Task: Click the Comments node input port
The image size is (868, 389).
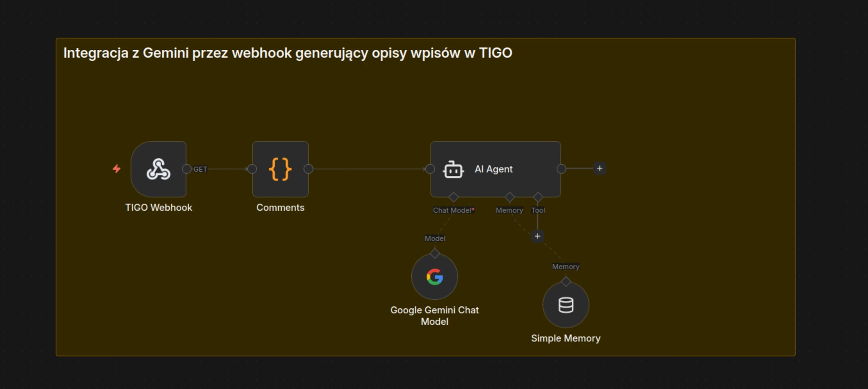Action: pyautogui.click(x=252, y=169)
